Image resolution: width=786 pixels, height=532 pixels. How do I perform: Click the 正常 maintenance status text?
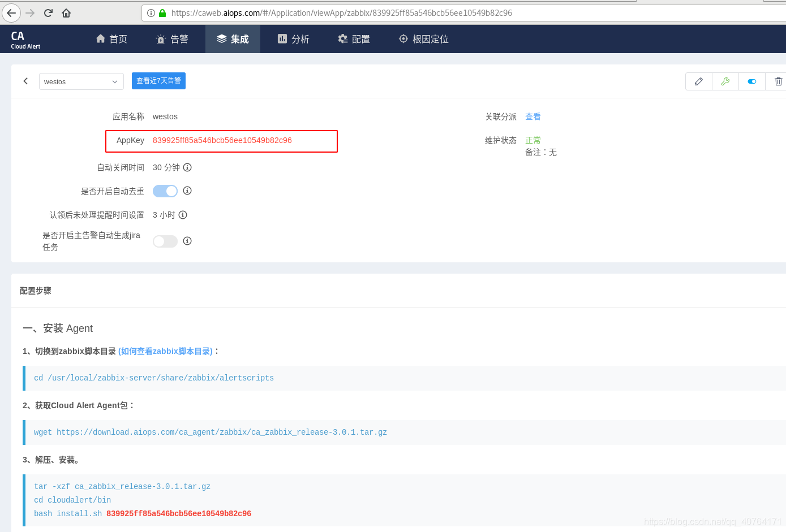[533, 140]
